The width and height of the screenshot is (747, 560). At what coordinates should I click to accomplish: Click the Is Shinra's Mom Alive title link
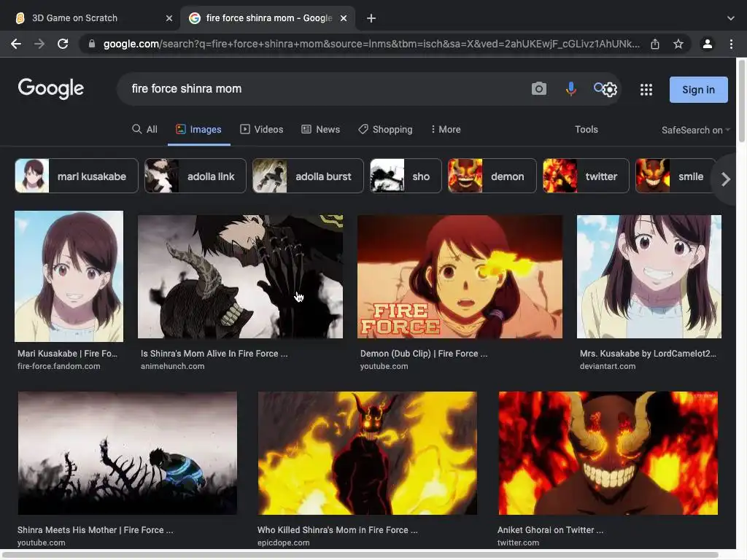click(x=214, y=354)
